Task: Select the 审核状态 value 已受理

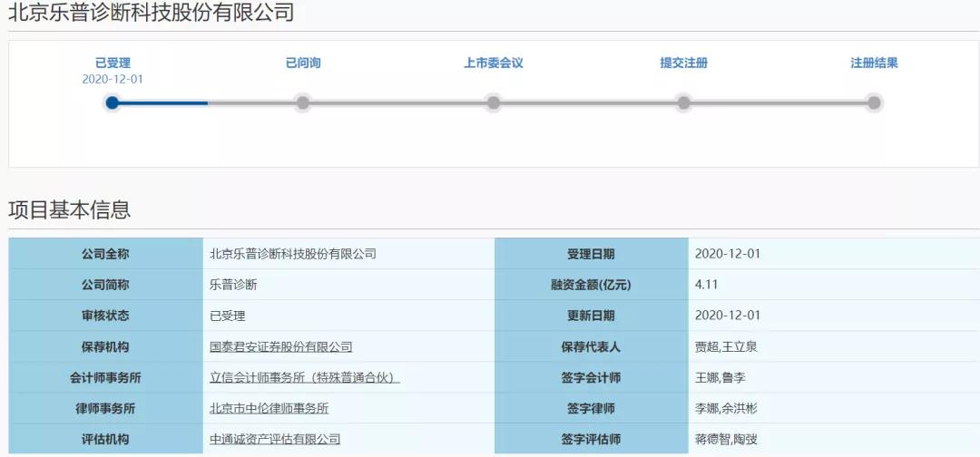Action: click(x=228, y=316)
